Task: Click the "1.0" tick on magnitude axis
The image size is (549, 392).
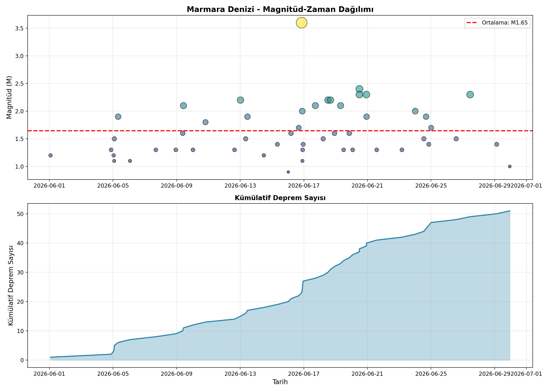Action: click(x=19, y=167)
